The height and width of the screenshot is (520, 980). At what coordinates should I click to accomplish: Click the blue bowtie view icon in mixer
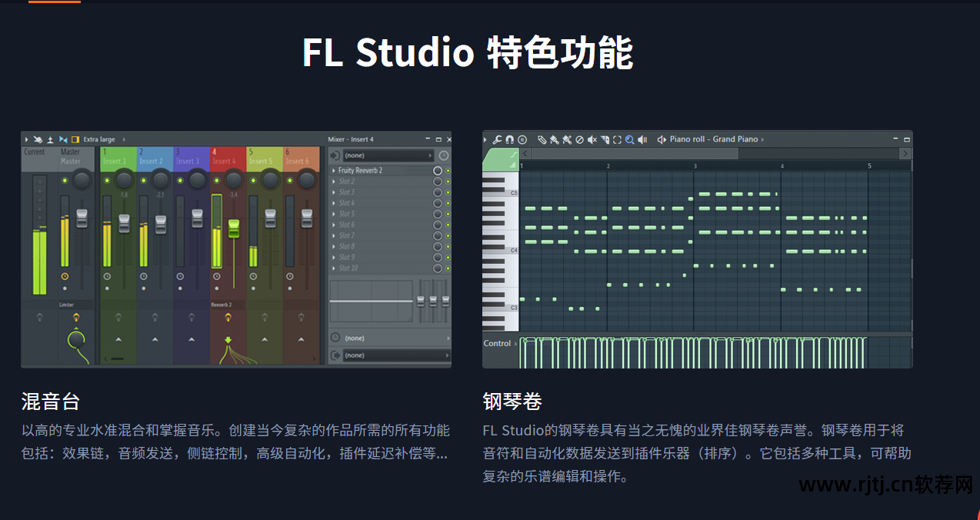[x=63, y=139]
